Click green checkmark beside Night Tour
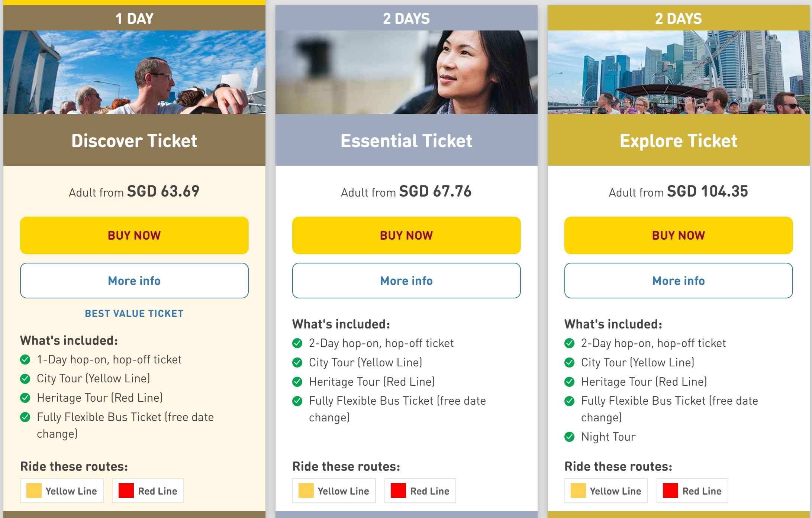Image resolution: width=812 pixels, height=518 pixels. 569,437
